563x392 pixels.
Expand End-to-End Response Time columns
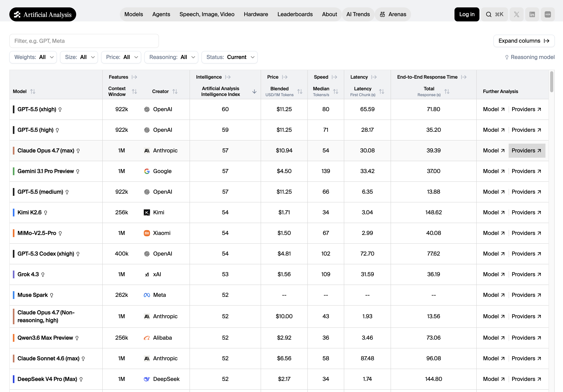coord(464,77)
